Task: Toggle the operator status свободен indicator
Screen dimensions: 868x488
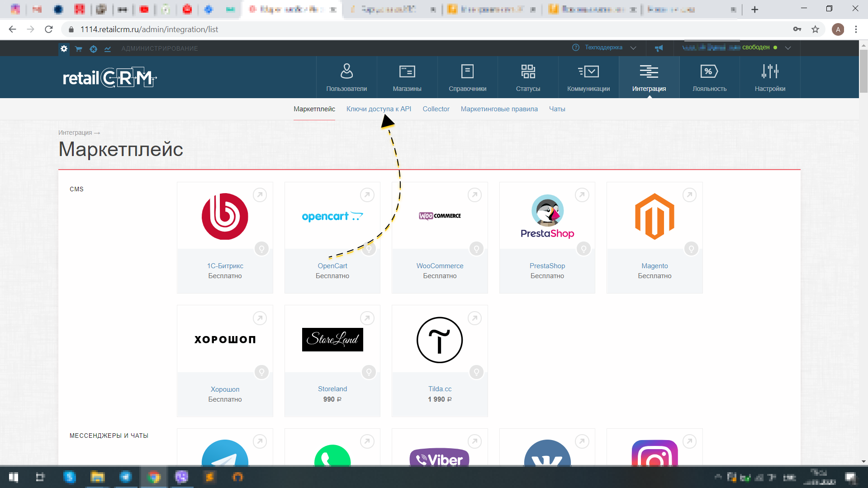Action: coord(775,47)
